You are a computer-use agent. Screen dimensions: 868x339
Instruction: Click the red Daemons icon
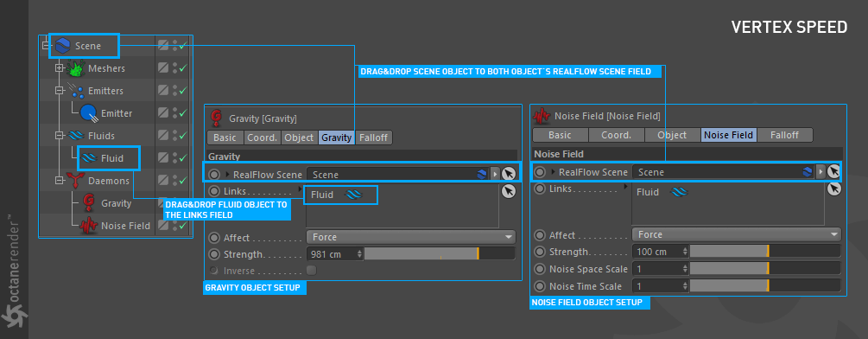[x=75, y=181]
